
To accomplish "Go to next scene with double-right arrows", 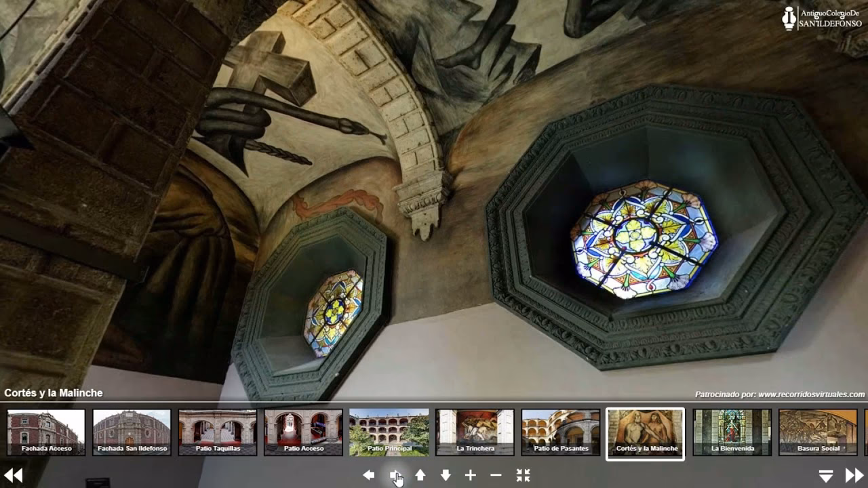I will coord(854,476).
